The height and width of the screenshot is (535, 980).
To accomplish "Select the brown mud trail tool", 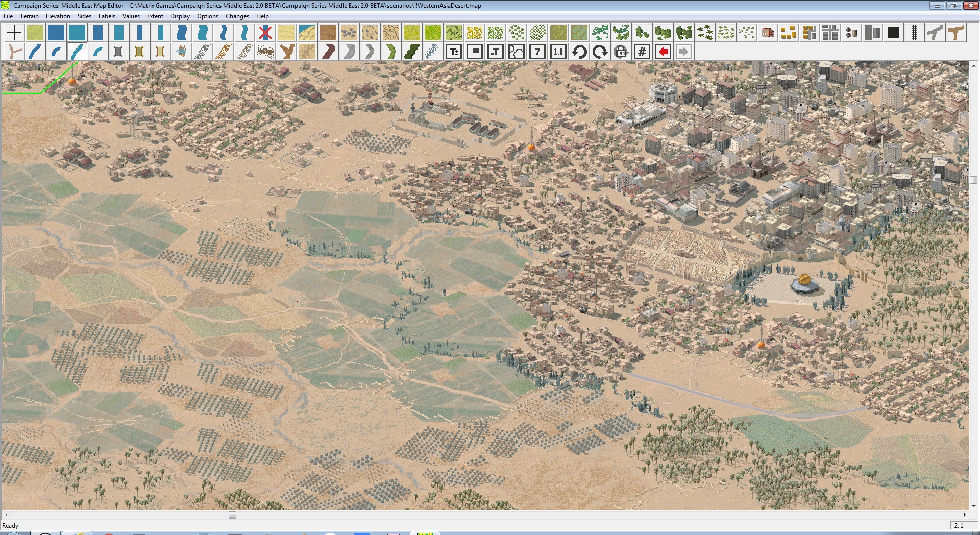I will coord(265,52).
